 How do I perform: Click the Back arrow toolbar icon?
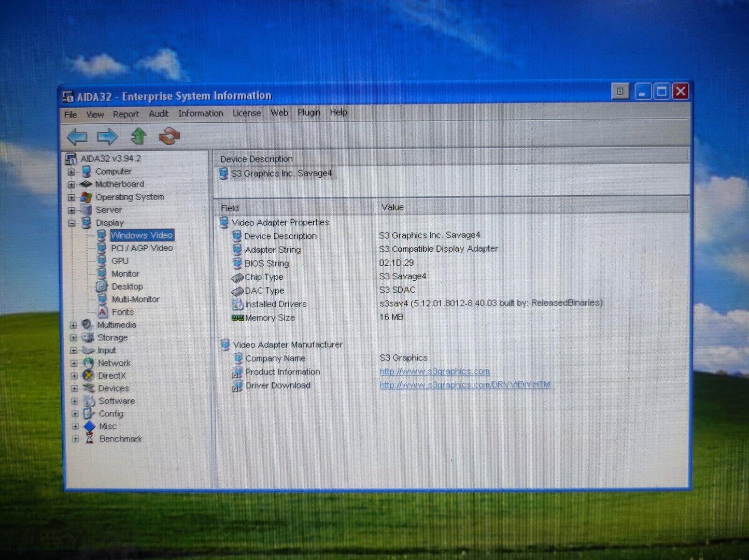(78, 137)
